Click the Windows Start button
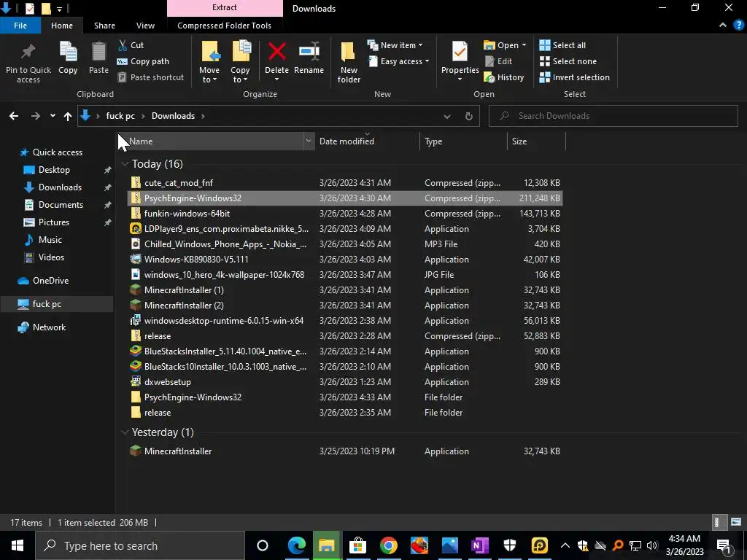The image size is (747, 560). [x=18, y=545]
